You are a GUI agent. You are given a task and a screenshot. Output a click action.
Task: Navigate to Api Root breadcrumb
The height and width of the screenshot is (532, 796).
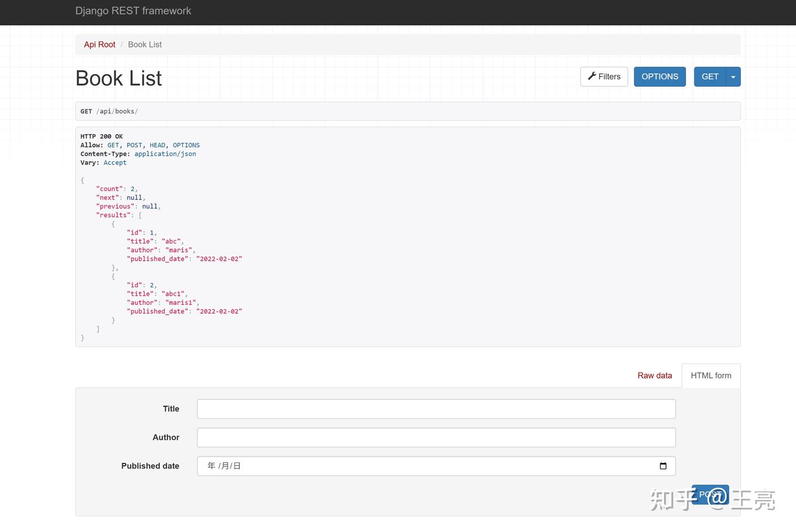tap(99, 44)
